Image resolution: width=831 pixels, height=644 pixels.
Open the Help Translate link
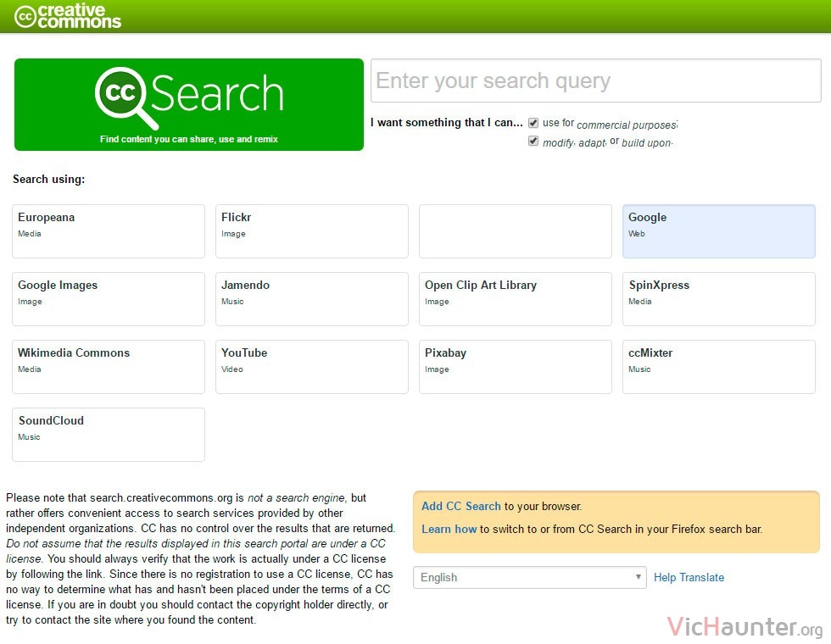(689, 577)
